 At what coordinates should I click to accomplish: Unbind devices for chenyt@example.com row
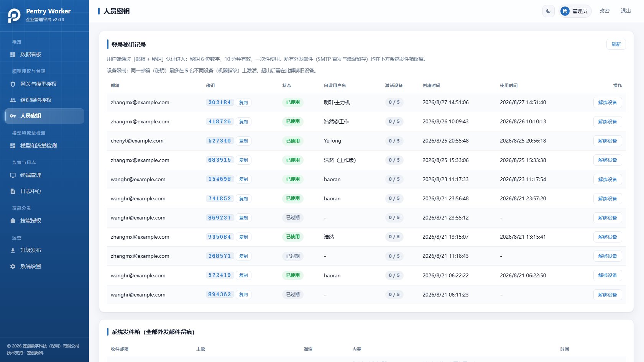pos(608,141)
